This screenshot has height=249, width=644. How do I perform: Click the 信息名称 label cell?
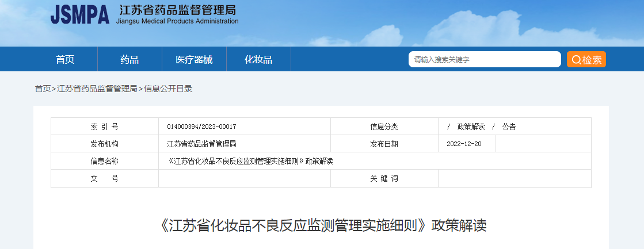[x=105, y=161]
